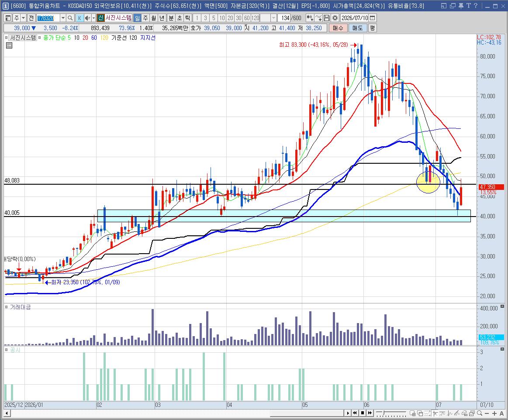Viewport: 508px width, 420px height.
Task: Click the stock code input field
Action: 48,18
